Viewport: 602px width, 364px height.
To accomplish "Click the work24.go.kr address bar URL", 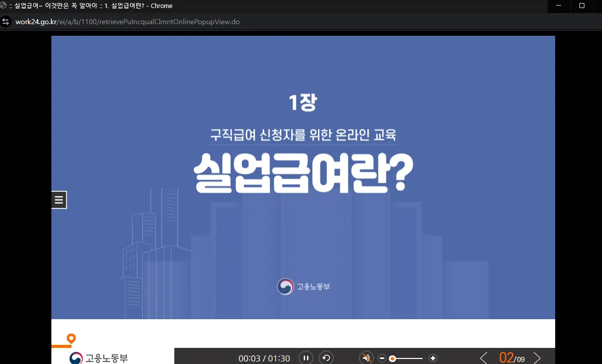I will click(x=127, y=22).
